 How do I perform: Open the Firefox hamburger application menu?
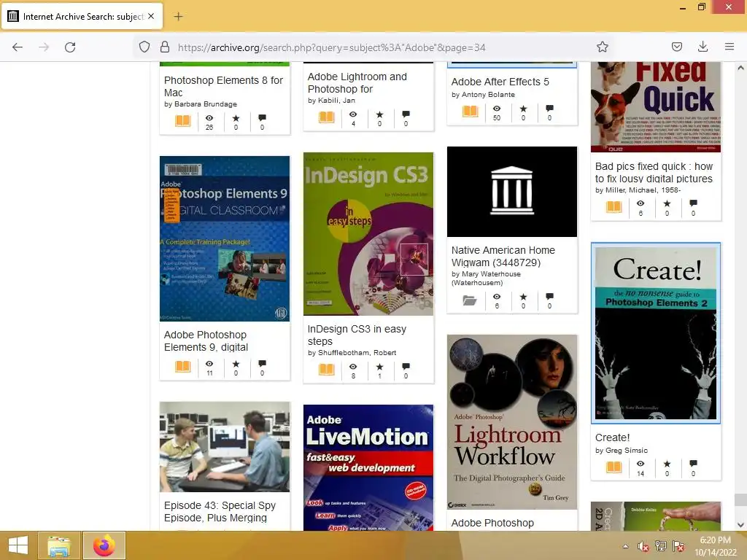click(x=729, y=47)
